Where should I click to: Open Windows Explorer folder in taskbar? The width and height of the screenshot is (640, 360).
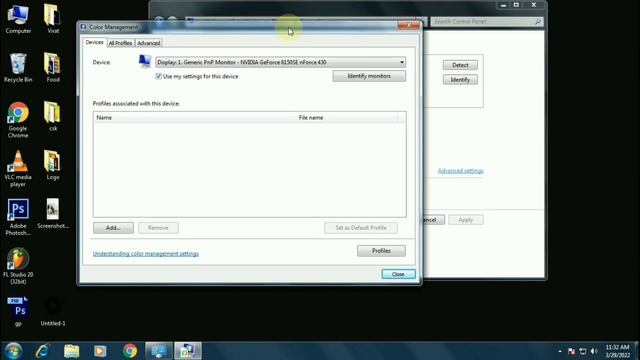click(x=71, y=351)
